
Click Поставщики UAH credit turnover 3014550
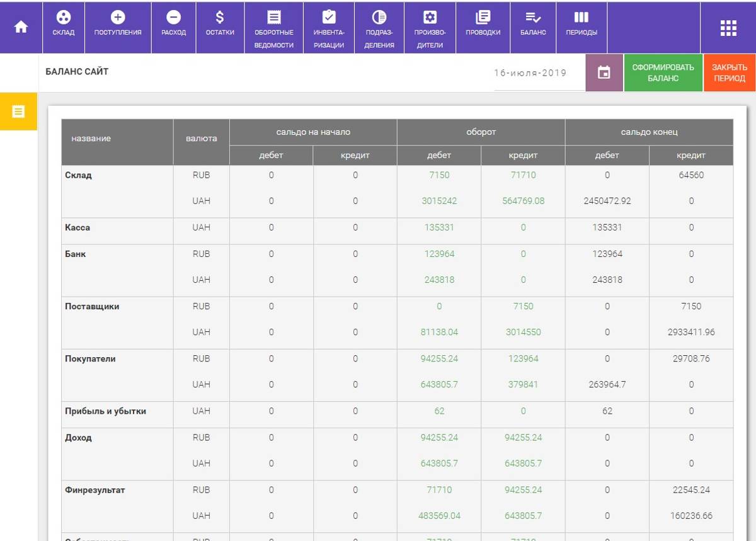tap(523, 332)
